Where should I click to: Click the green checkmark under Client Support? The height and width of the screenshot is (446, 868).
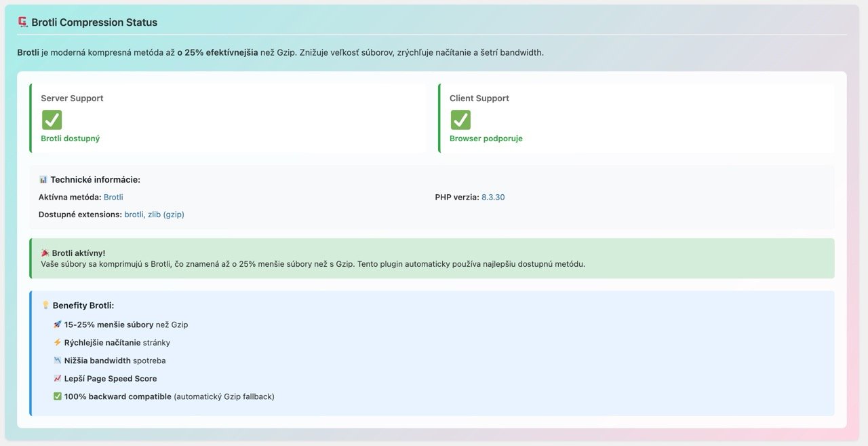point(460,119)
